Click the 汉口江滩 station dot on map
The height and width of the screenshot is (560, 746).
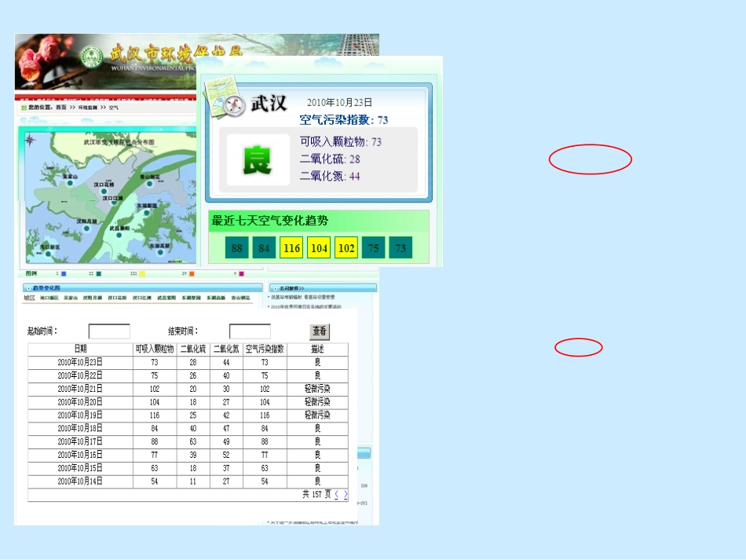[114, 202]
